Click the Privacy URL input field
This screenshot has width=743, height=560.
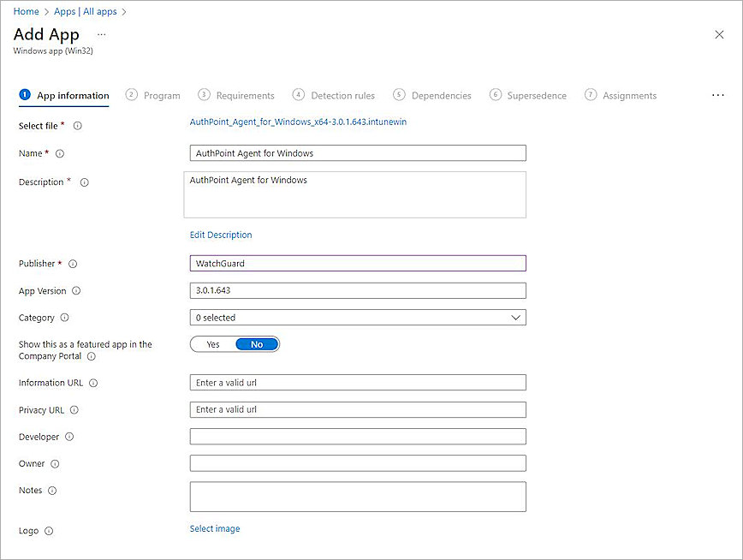(358, 409)
